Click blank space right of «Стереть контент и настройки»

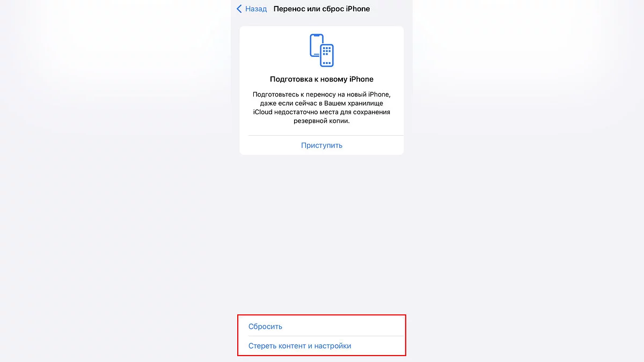click(x=377, y=346)
